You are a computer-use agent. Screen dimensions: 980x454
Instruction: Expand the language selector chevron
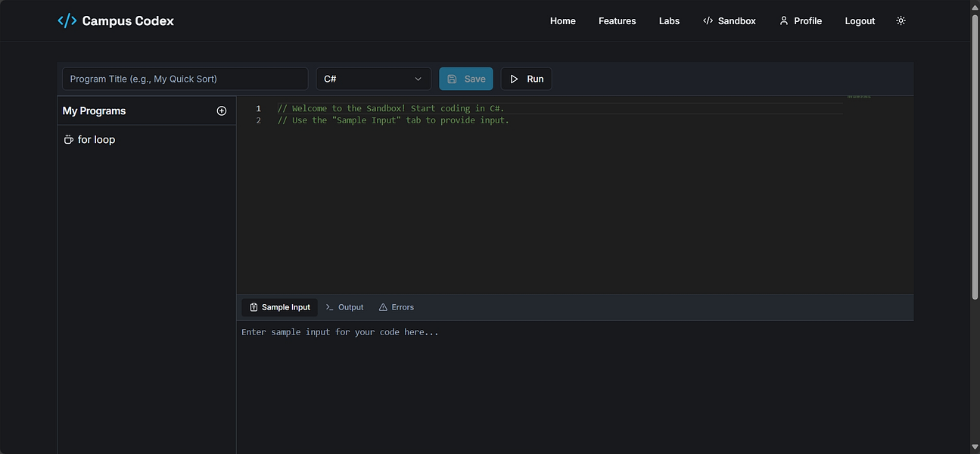pos(418,78)
